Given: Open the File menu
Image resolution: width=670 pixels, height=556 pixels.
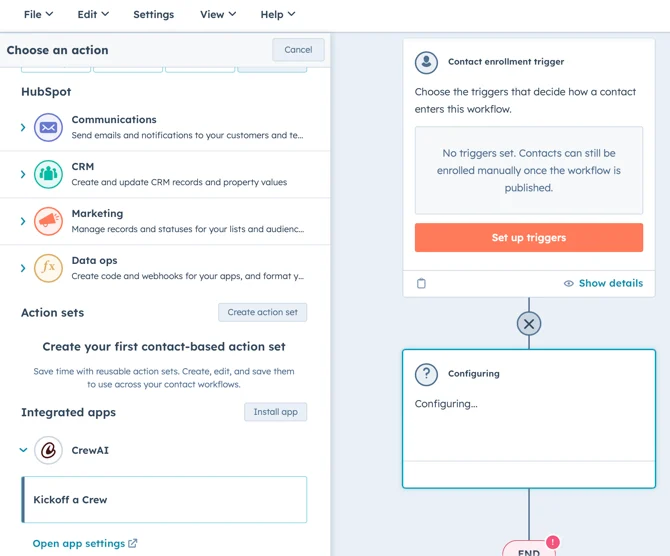Looking at the screenshot, I should [38, 14].
